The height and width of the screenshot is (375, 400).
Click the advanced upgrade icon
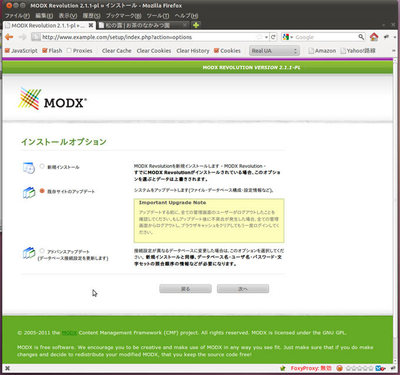(x=29, y=252)
